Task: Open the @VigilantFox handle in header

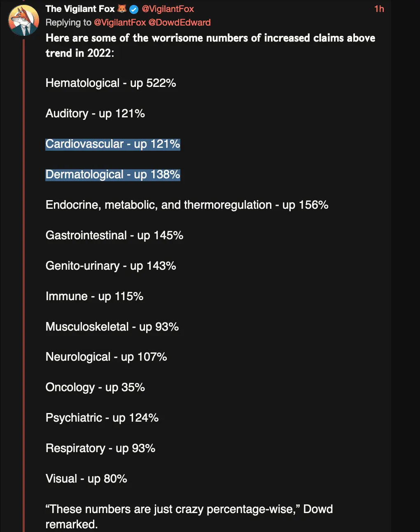Action: (x=168, y=9)
